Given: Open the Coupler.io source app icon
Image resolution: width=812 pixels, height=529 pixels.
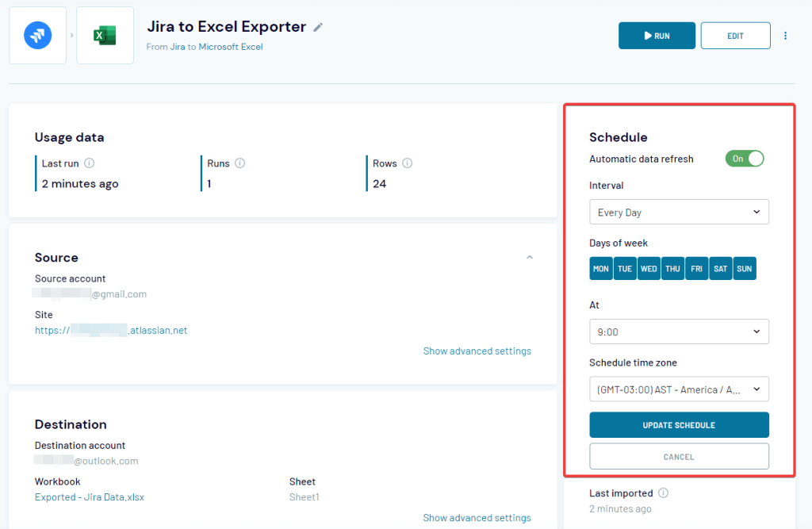Looking at the screenshot, I should pyautogui.click(x=37, y=35).
